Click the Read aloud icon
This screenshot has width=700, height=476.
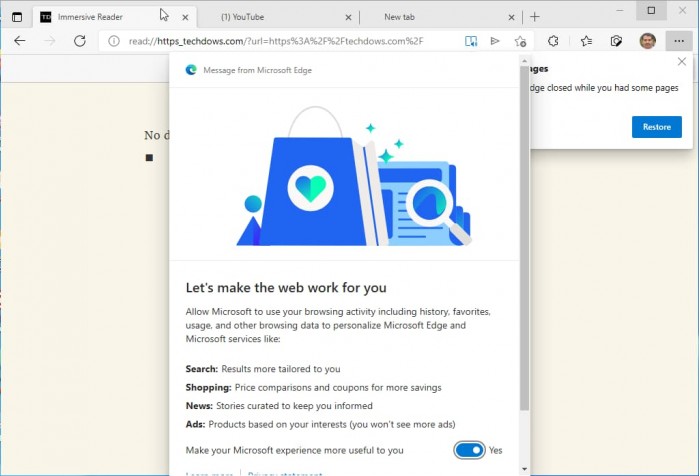click(495, 41)
